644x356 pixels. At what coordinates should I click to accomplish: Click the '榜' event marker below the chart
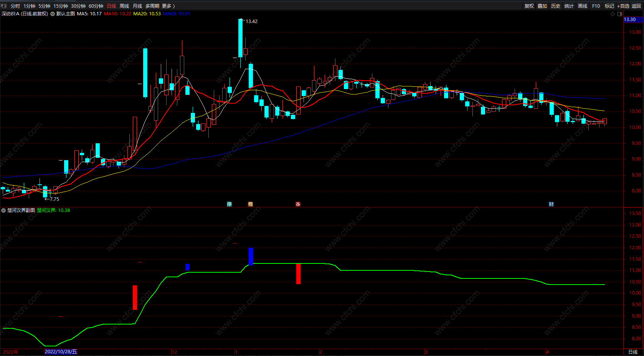tap(250, 204)
